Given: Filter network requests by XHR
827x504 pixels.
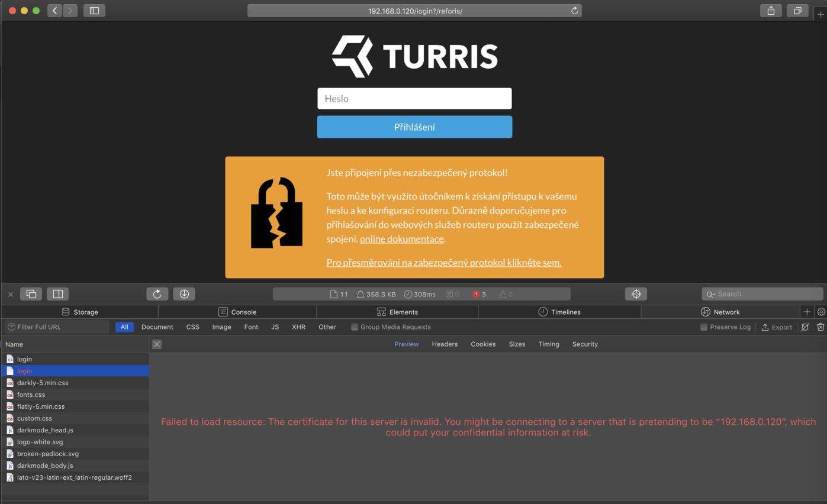Looking at the screenshot, I should pos(299,327).
